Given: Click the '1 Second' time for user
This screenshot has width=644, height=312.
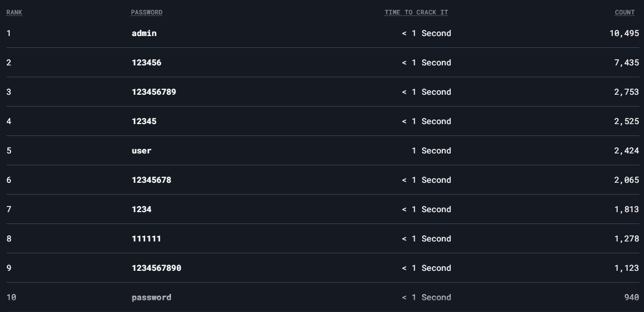Looking at the screenshot, I should click(431, 151).
